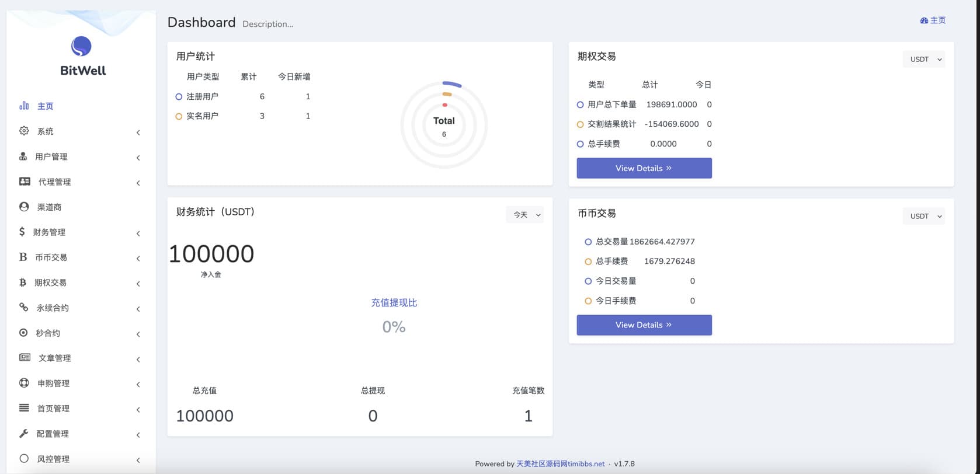Click the dollar sign icon for 财务管理
Viewport: 980px width, 474px height.
point(22,232)
